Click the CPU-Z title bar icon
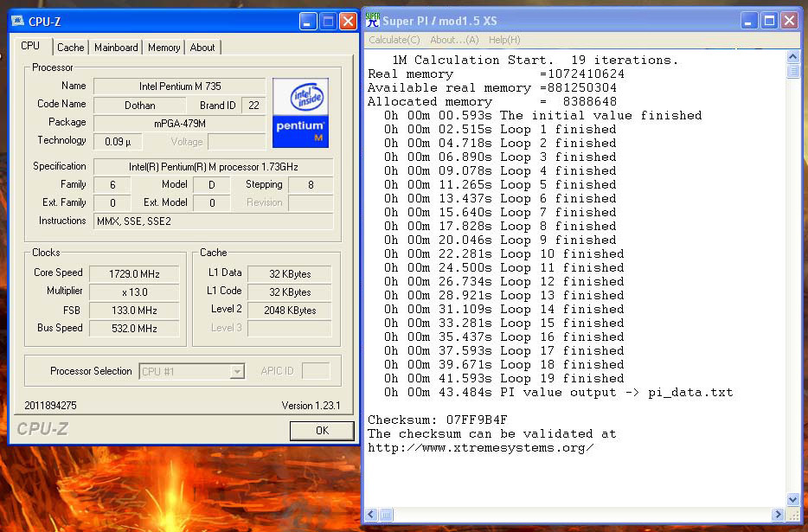 (x=18, y=21)
